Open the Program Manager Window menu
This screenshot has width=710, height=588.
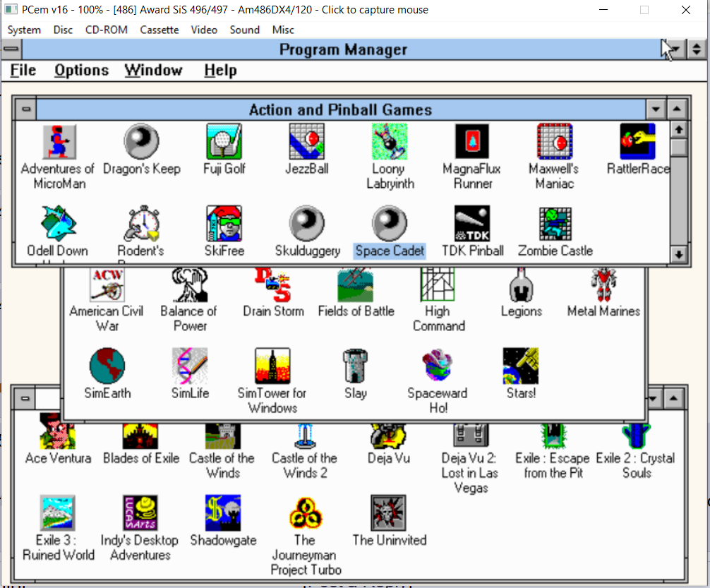click(x=153, y=70)
